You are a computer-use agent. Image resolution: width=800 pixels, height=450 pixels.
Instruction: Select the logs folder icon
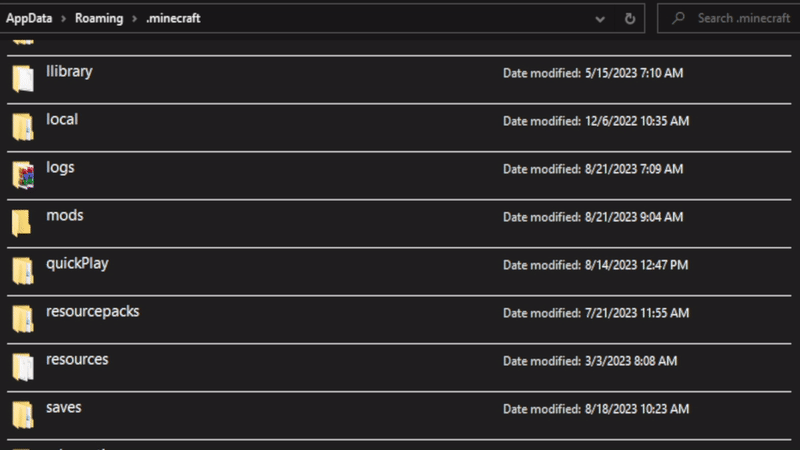[x=22, y=175]
